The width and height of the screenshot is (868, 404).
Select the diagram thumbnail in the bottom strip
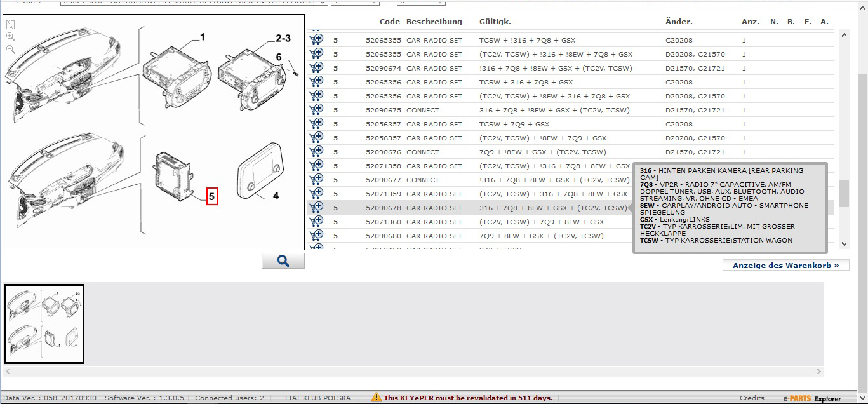[44, 324]
